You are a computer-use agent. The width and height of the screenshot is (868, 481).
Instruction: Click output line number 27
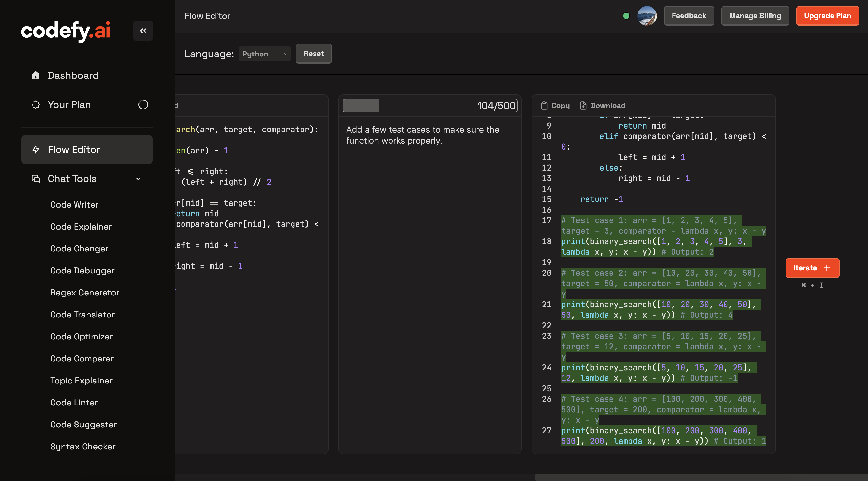tap(547, 430)
